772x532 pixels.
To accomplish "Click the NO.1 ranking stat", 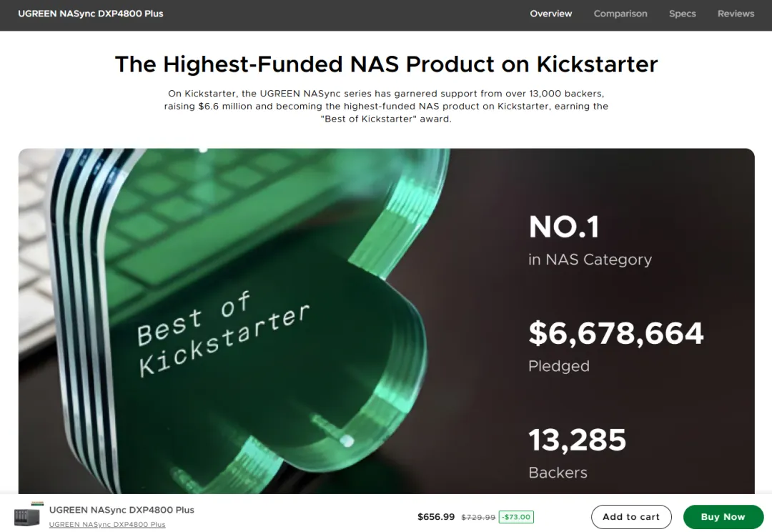I will (x=563, y=227).
